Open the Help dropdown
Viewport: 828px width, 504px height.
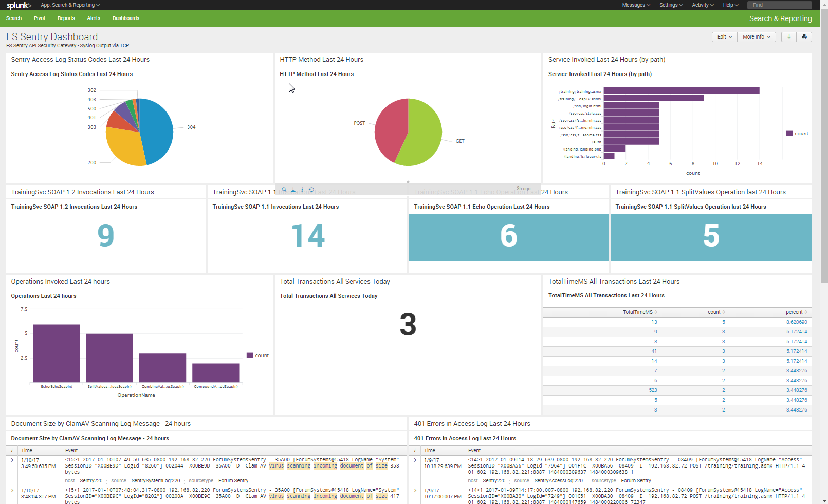click(x=730, y=5)
